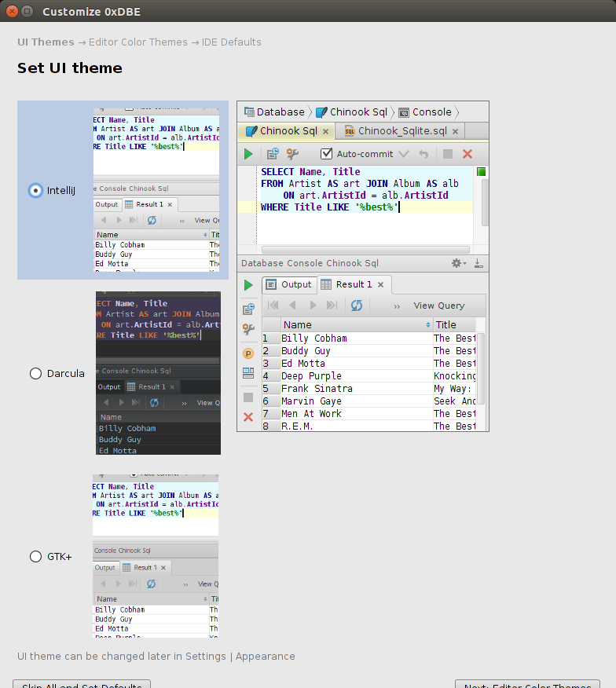
Task: Click green Run icon in editor toolbar
Action: [249, 154]
